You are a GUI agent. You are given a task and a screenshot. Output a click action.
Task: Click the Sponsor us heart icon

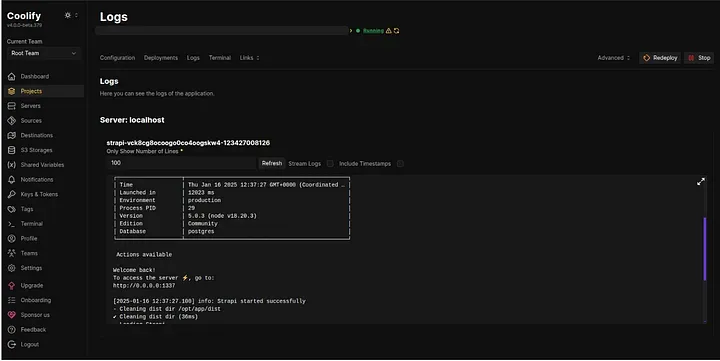click(12, 315)
